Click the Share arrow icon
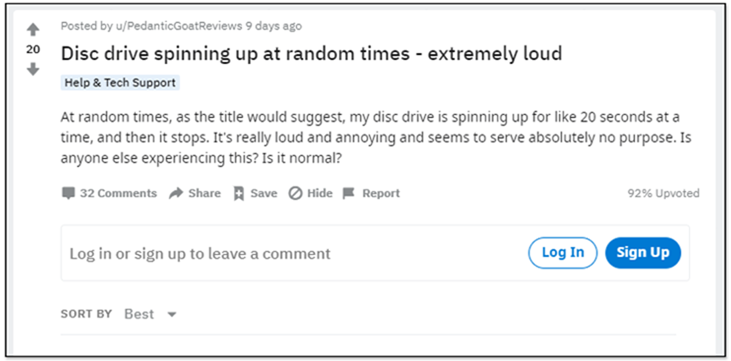The width and height of the screenshot is (731, 361). click(x=176, y=193)
